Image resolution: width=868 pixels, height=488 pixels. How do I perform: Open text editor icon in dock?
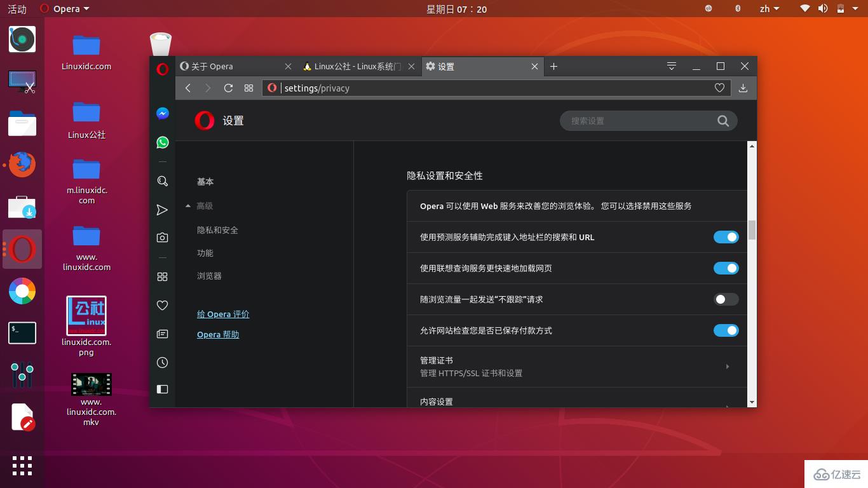pyautogui.click(x=22, y=417)
